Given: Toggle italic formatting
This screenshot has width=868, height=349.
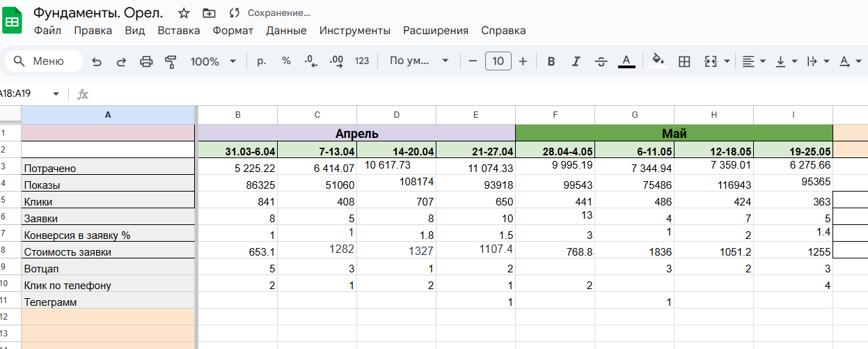Looking at the screenshot, I should 576,61.
